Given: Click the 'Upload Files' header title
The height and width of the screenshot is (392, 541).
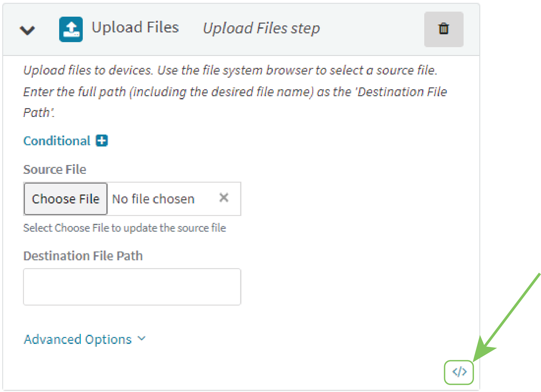Looking at the screenshot, I should click(x=135, y=28).
